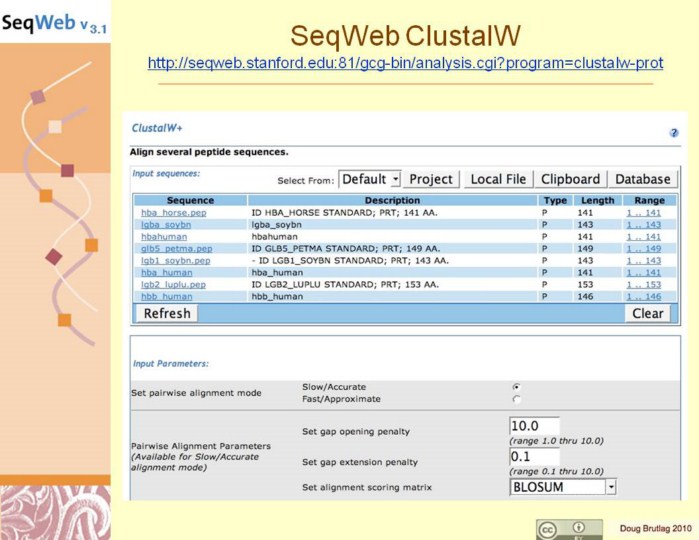Click the SeqWeb v3.1 logo
The width and height of the screenshot is (699, 540).
coord(54,23)
